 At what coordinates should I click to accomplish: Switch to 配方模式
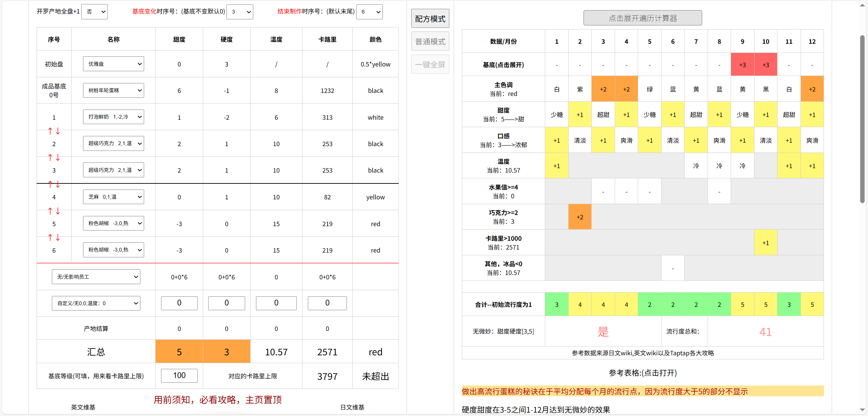430,19
